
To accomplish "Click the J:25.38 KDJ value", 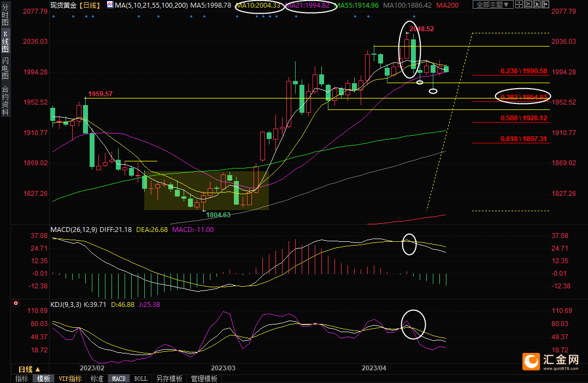I will click(149, 305).
